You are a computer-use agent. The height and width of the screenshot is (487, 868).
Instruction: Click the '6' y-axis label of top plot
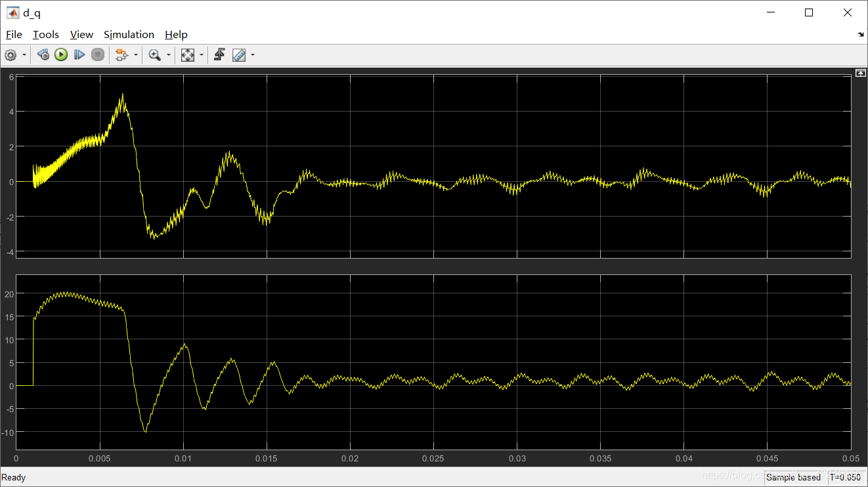click(x=11, y=77)
